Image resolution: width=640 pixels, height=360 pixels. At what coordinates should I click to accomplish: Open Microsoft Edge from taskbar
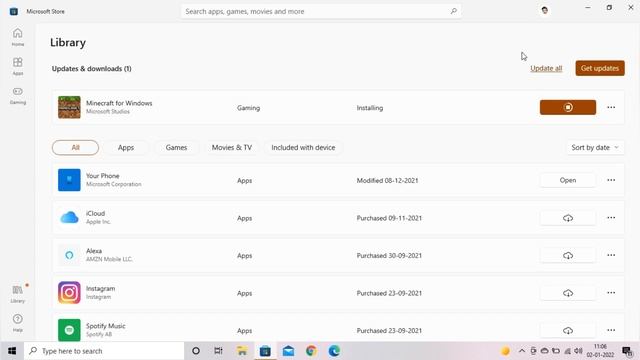334,351
